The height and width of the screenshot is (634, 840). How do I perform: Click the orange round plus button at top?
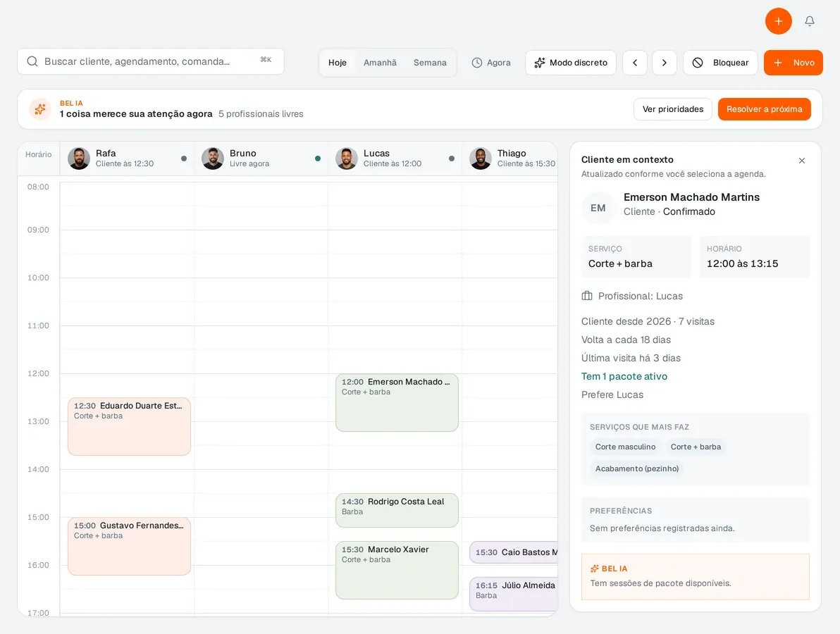779,21
